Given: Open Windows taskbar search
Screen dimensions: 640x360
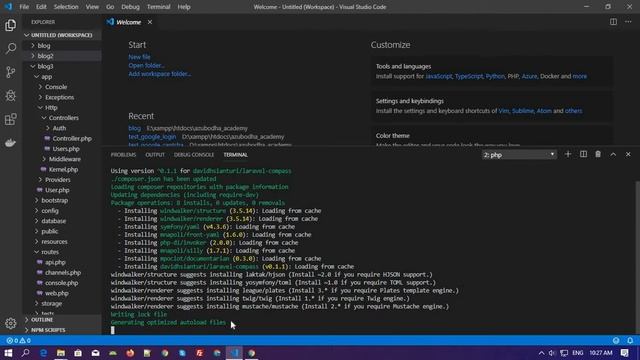Looking at the screenshot, I should (25, 353).
